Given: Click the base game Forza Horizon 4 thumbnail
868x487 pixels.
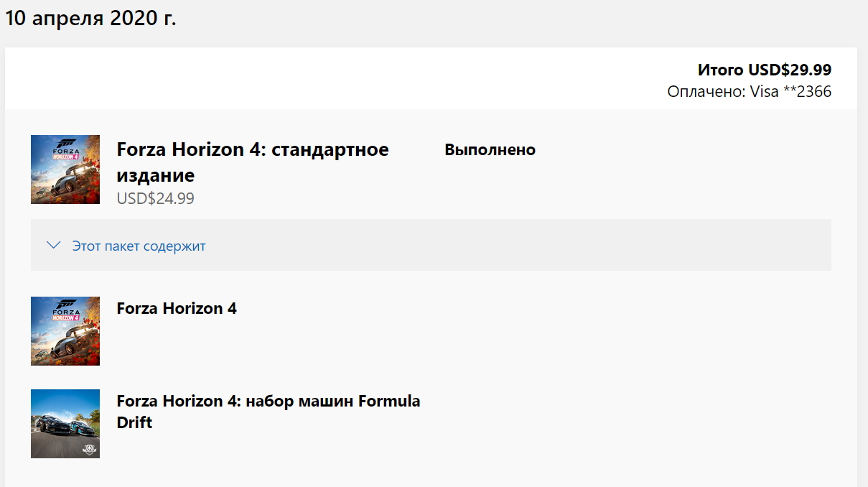Looking at the screenshot, I should point(65,331).
